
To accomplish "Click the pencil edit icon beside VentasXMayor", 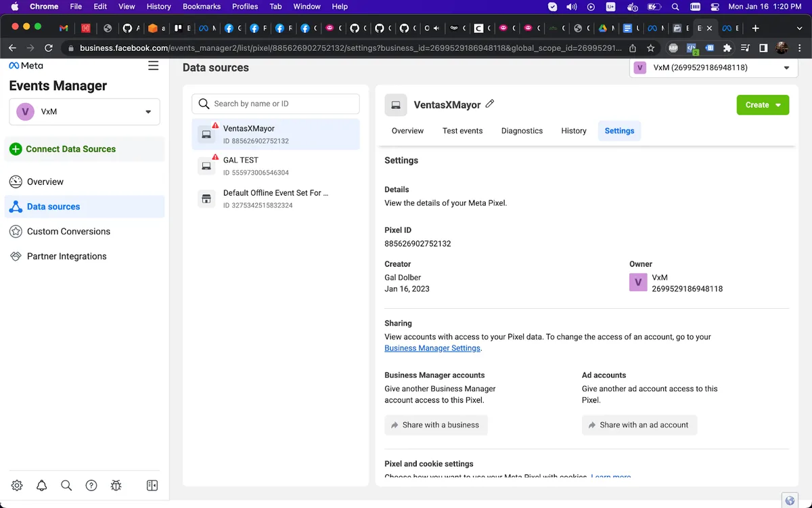I will (x=490, y=104).
